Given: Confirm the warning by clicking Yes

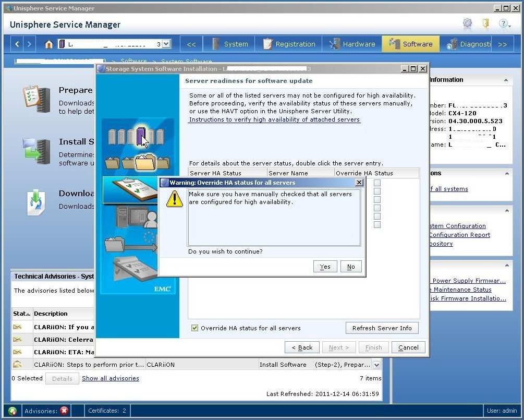Looking at the screenshot, I should pyautogui.click(x=325, y=267).
